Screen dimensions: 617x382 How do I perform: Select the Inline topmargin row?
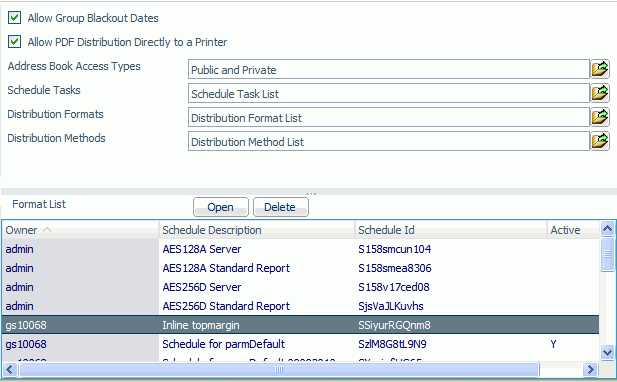301,325
